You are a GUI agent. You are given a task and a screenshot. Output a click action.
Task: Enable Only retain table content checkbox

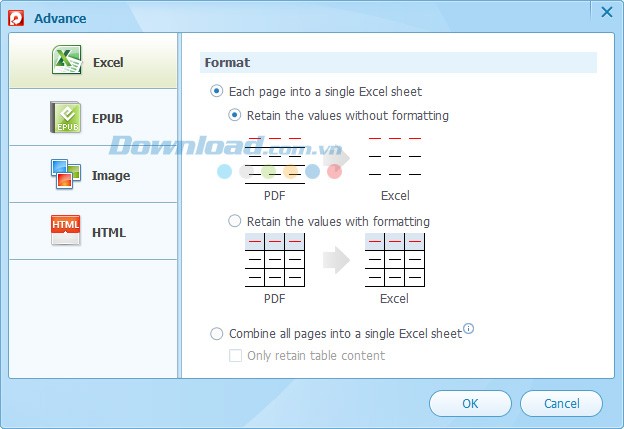point(235,355)
